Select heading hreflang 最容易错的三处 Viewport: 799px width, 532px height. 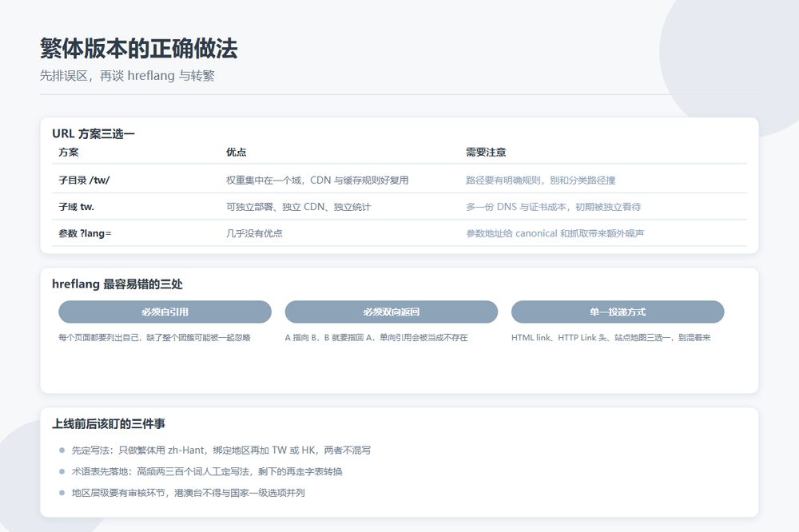(x=117, y=284)
